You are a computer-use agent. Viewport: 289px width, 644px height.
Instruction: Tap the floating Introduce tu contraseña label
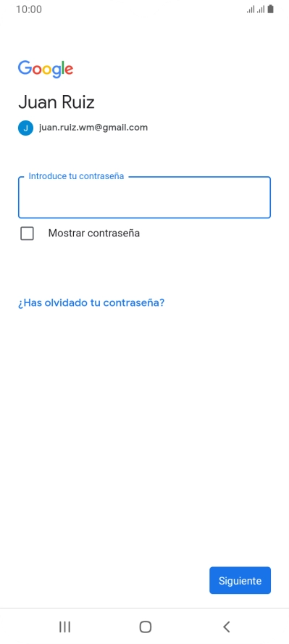76,176
